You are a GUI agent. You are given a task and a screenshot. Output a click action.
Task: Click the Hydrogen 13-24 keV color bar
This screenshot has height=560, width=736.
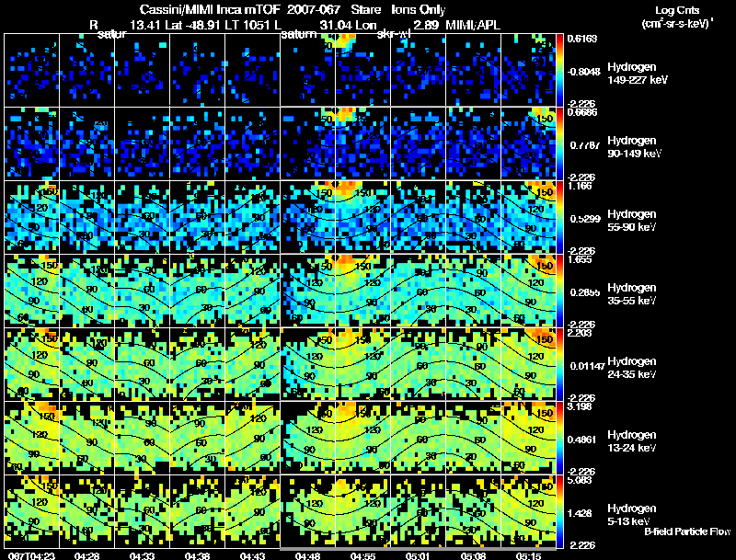click(x=559, y=438)
